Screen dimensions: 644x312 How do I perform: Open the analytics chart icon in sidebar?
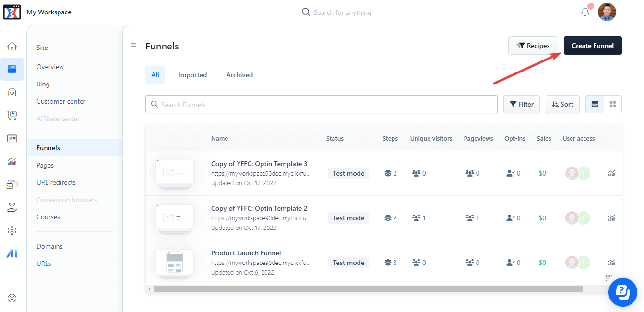coord(12,161)
